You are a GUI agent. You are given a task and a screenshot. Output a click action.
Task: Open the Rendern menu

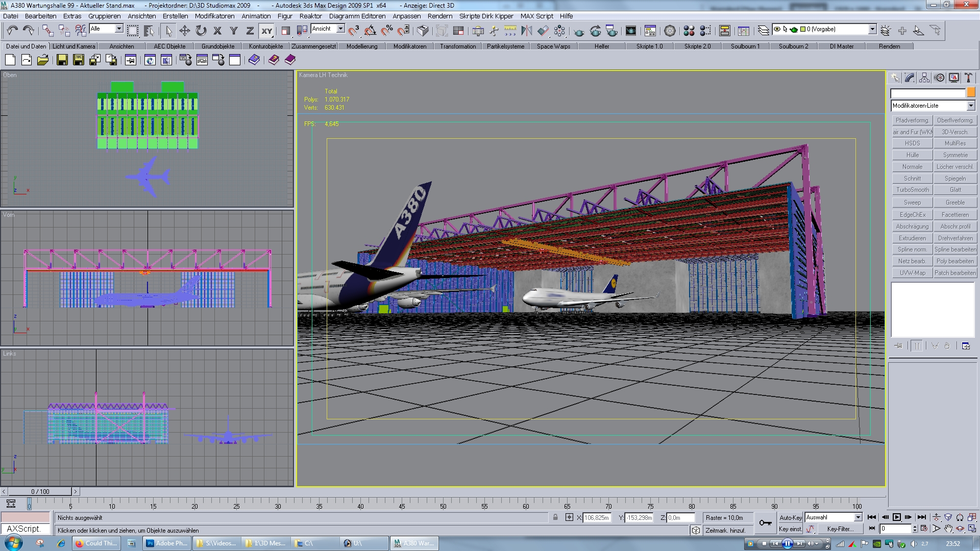coord(439,16)
